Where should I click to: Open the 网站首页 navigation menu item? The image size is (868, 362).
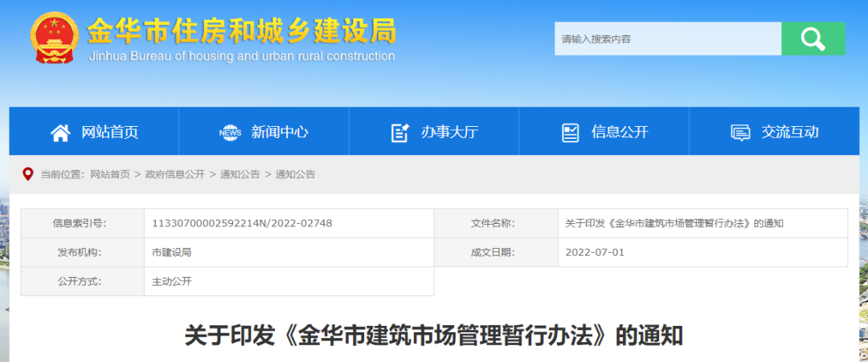110,132
